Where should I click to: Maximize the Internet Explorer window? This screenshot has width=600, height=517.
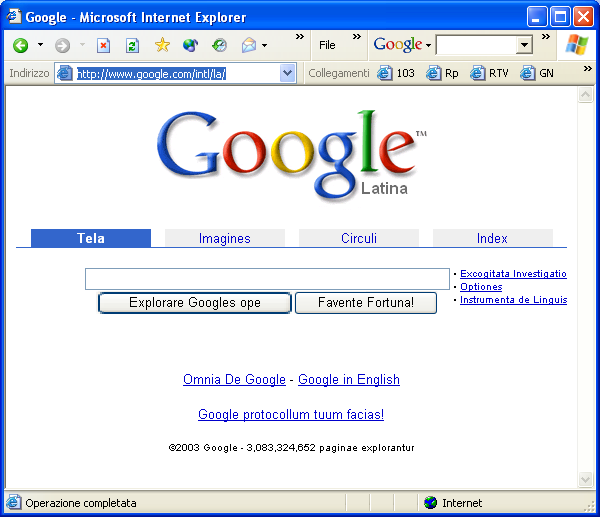pos(560,16)
